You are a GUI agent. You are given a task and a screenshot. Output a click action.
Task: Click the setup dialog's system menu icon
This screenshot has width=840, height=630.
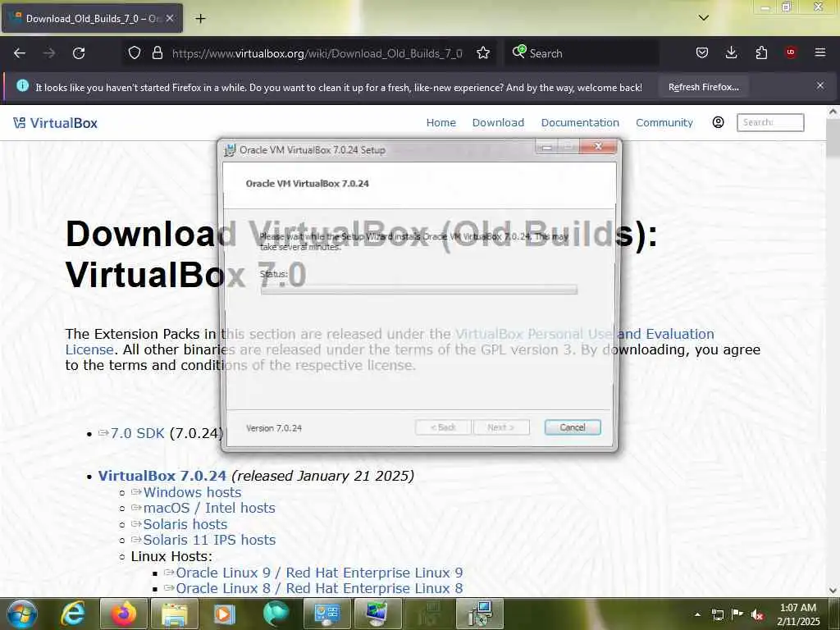pyautogui.click(x=230, y=150)
